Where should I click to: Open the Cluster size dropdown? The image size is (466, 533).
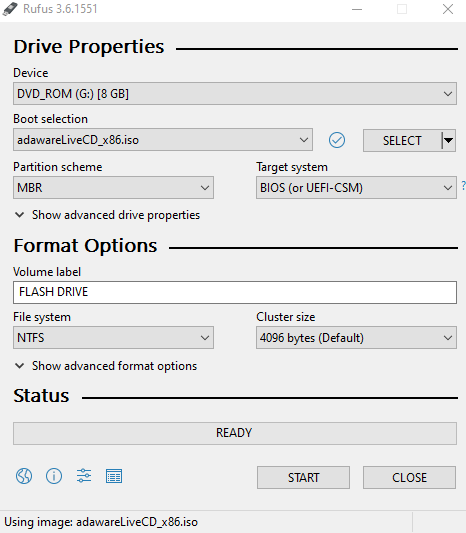[x=356, y=338]
